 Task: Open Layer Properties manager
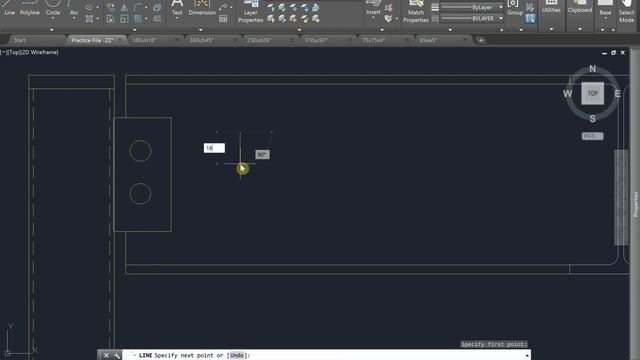[250, 11]
